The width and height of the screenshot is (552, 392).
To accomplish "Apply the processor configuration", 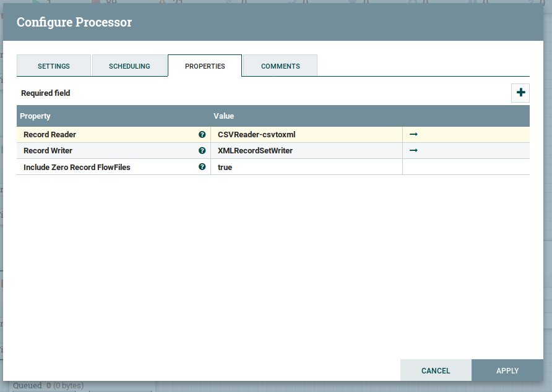I will (507, 370).
